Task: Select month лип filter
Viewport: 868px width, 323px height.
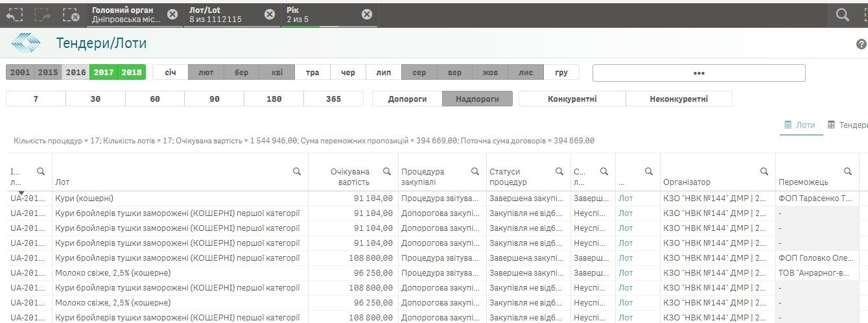Action: coord(384,73)
